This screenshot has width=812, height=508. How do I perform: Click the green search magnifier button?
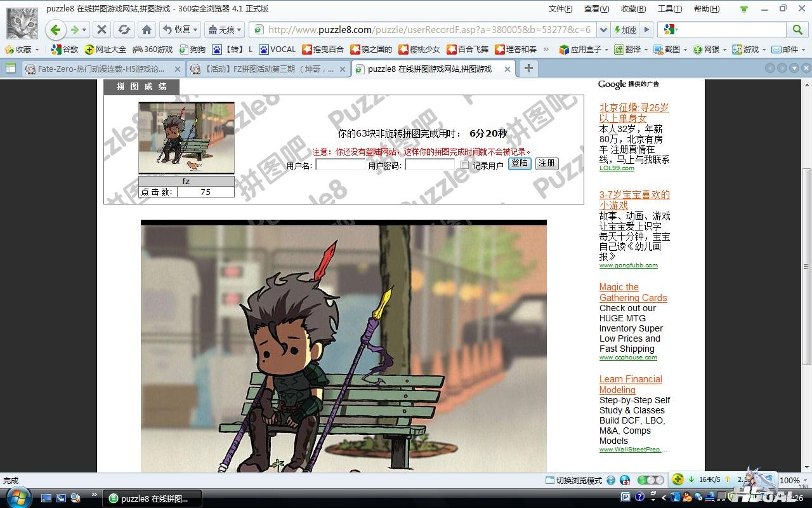797,30
